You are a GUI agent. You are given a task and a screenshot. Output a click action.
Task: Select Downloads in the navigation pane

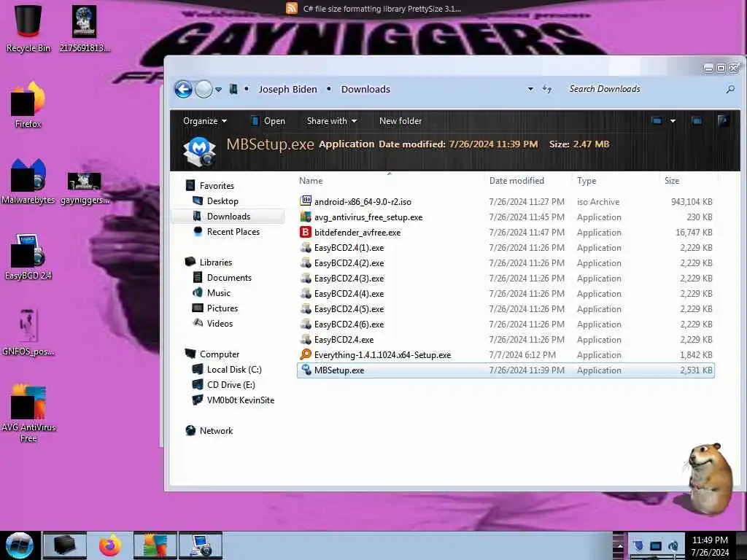(228, 216)
